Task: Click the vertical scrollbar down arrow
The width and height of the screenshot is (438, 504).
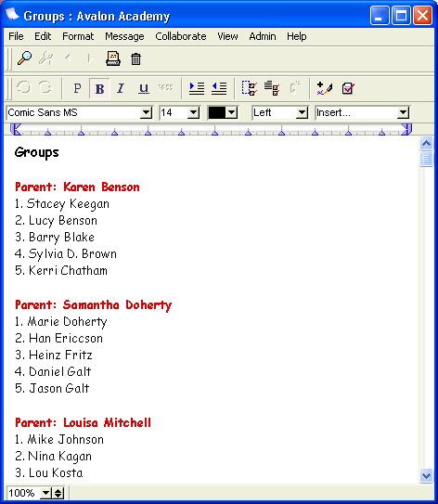Action: [426, 475]
